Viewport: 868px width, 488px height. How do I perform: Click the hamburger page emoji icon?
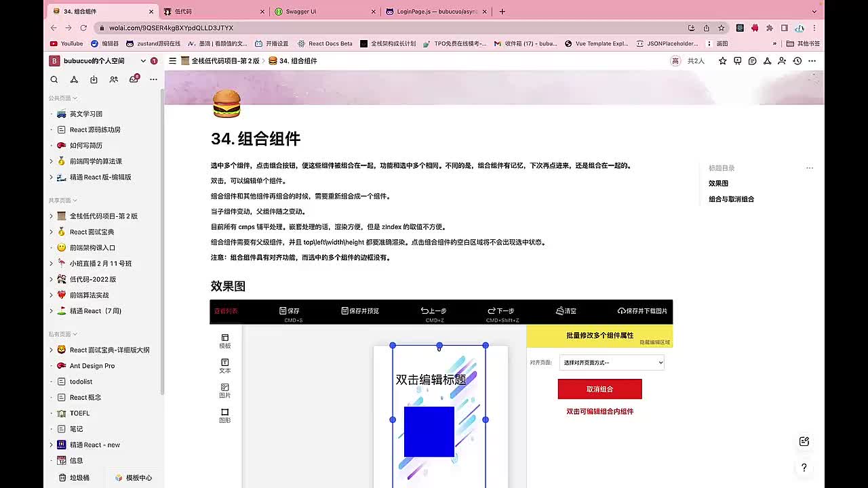226,104
